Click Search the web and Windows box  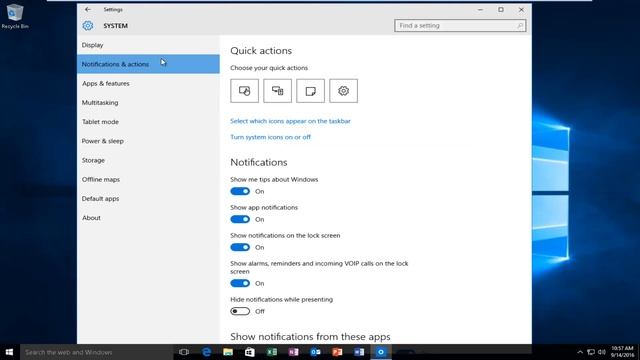[97, 352]
